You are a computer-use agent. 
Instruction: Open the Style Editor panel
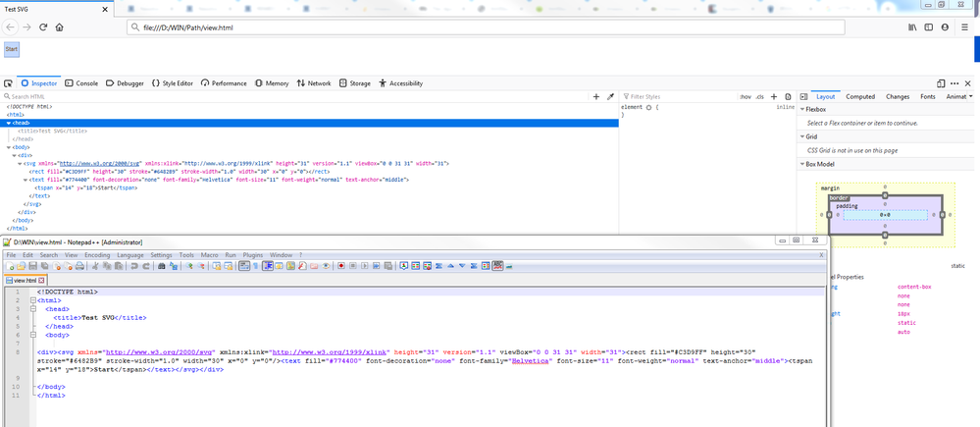173,83
